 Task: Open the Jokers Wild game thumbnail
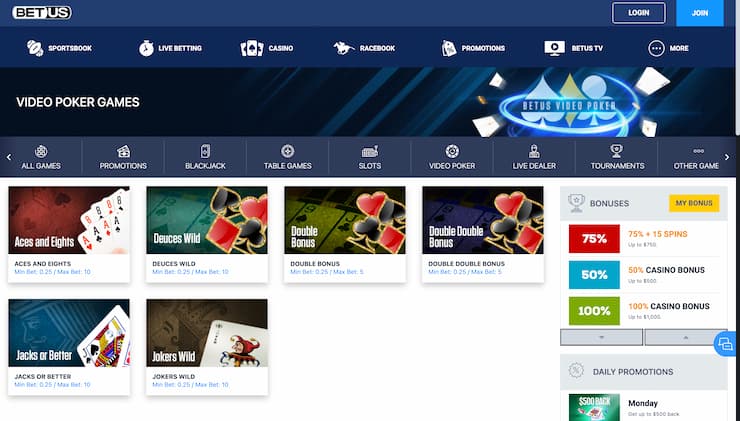click(x=207, y=333)
